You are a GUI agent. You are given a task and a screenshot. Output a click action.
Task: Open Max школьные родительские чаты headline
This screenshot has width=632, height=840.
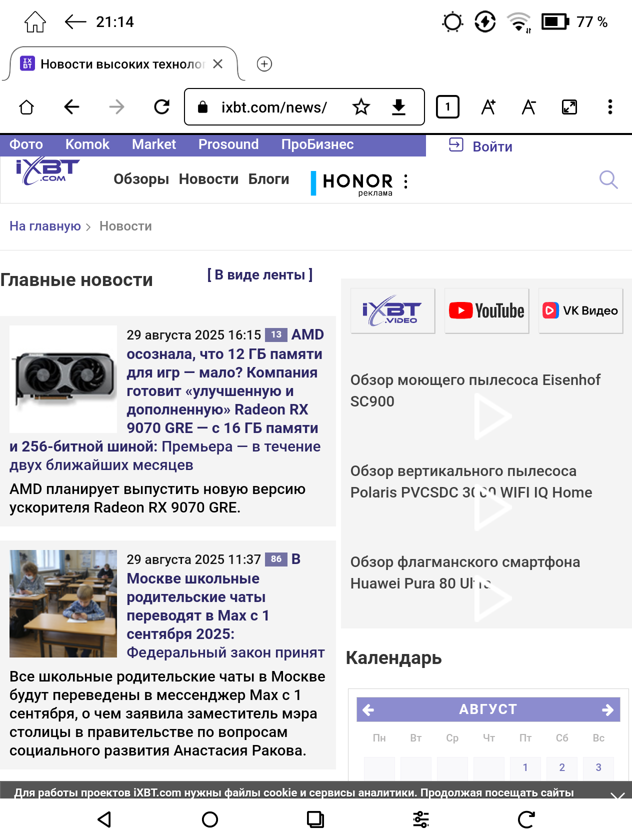[225, 606]
